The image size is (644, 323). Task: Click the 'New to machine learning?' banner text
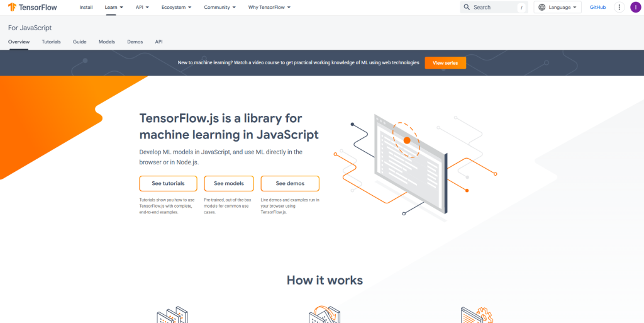coord(299,63)
